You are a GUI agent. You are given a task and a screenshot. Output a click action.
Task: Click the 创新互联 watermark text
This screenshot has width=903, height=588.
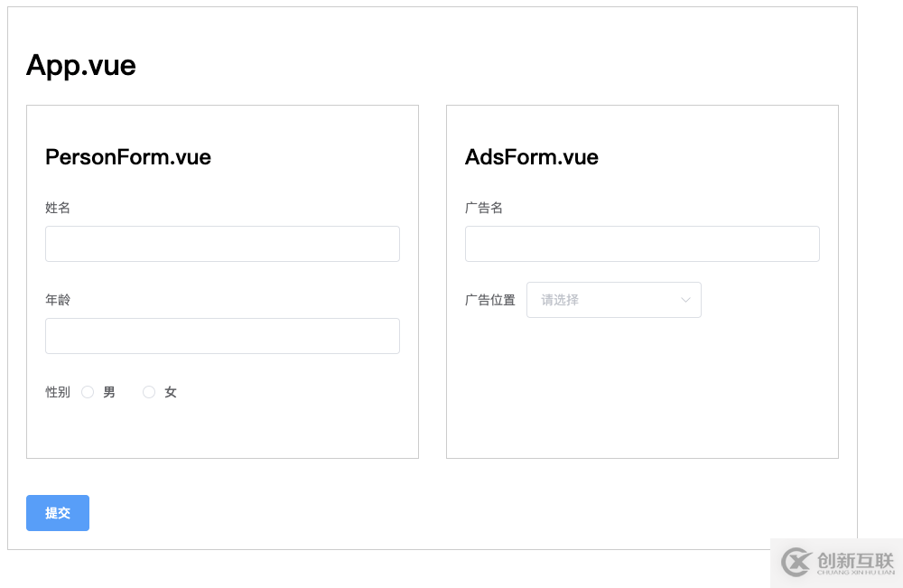point(854,560)
